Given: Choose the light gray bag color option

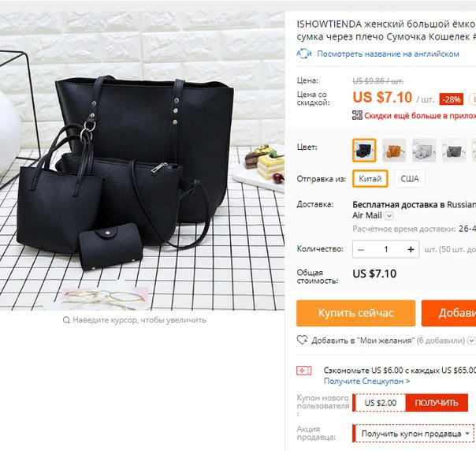Looking at the screenshot, I should [424, 151].
